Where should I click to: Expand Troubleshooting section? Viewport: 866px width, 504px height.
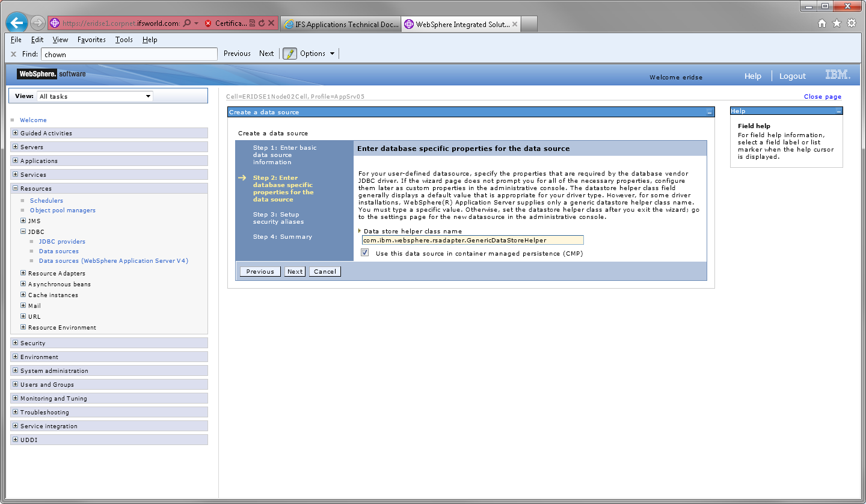[15, 412]
